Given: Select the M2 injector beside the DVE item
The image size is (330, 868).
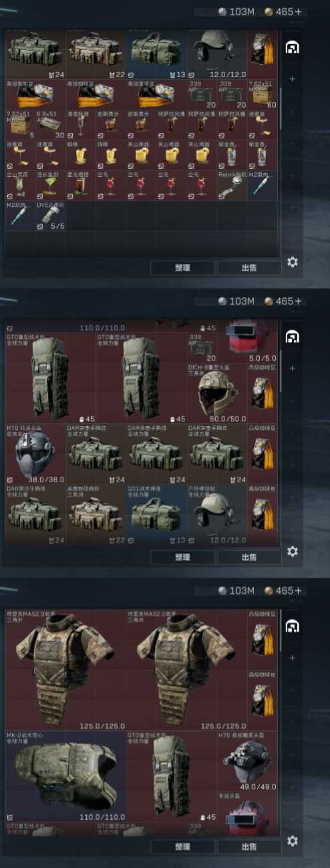Looking at the screenshot, I should tap(20, 215).
